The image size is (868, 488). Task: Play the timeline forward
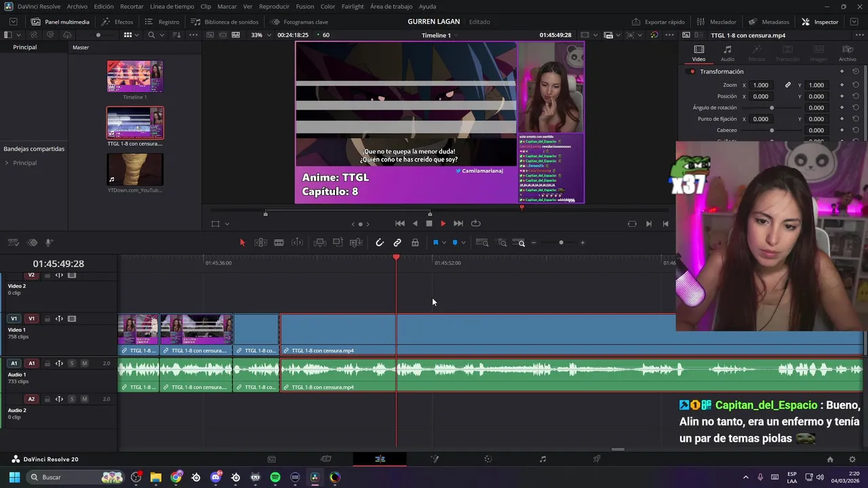pyautogui.click(x=443, y=224)
